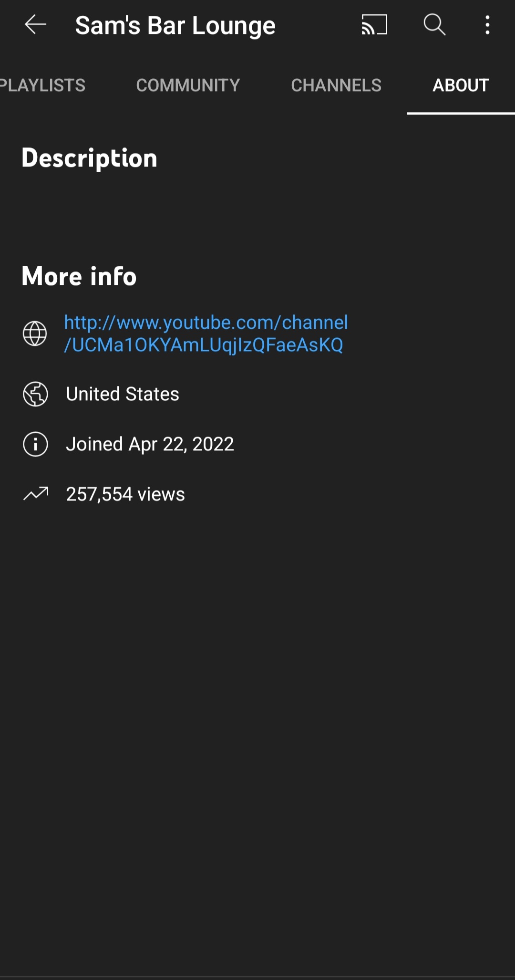This screenshot has width=515, height=980.
Task: Tap the back arrow
Action: (35, 24)
